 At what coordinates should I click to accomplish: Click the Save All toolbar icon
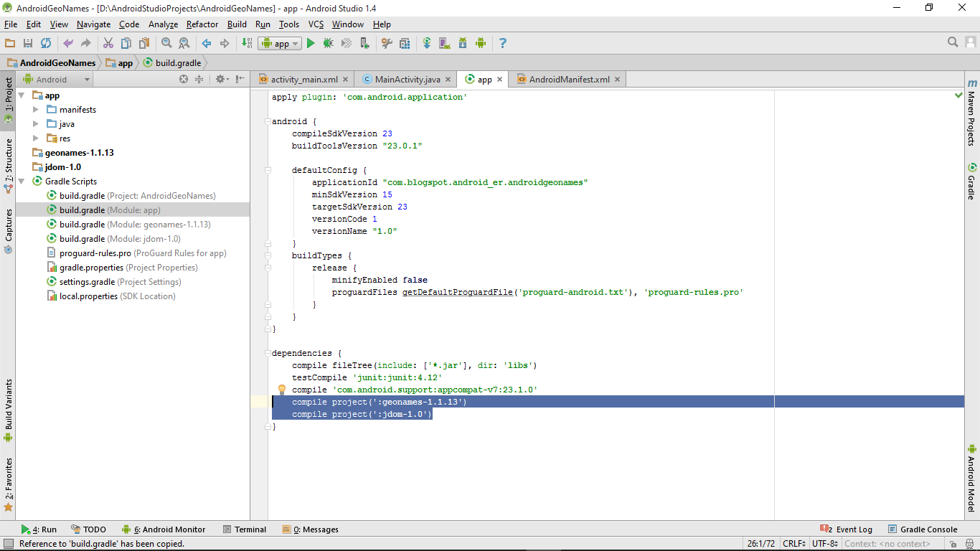(x=28, y=43)
